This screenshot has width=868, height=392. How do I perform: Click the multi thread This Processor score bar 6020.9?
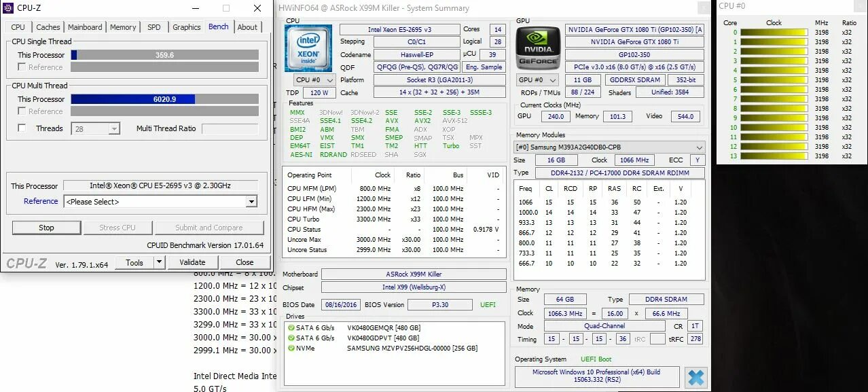point(164,99)
